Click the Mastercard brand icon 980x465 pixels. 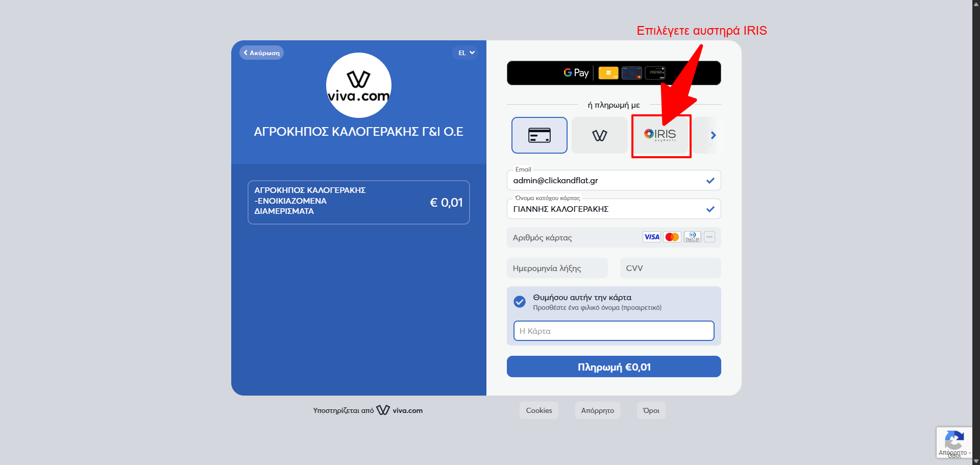click(672, 237)
